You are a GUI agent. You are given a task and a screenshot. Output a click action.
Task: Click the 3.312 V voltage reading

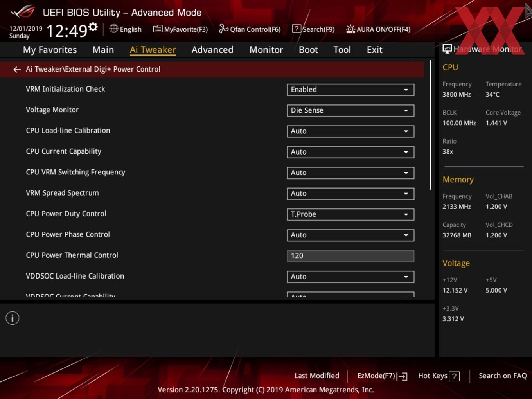tap(453, 319)
